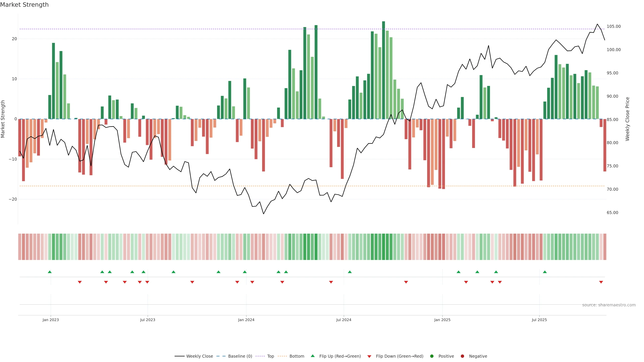Click the red Flip Down legend triangle icon
Screen dimensions: 644x362
[x=369, y=356]
